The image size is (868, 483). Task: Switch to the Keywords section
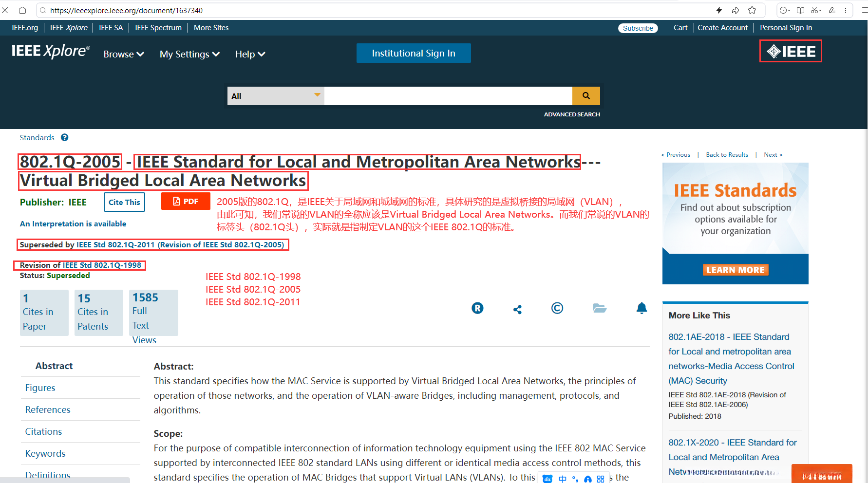coord(45,453)
